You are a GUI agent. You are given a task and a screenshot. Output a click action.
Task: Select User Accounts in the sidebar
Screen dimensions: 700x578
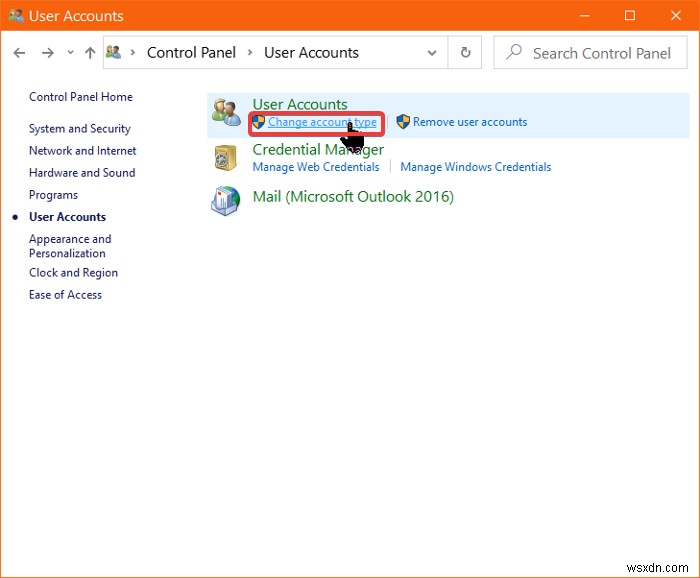67,217
